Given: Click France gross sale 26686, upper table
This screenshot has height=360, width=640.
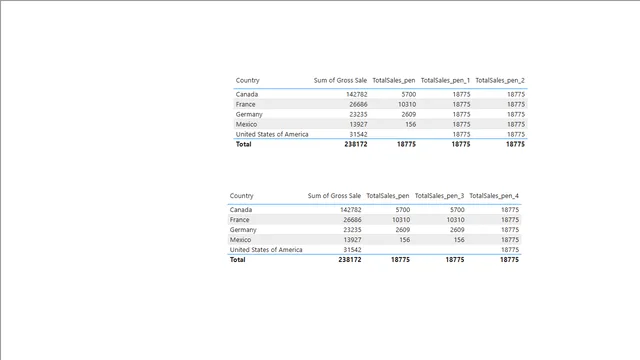Looking at the screenshot, I should [358, 104].
